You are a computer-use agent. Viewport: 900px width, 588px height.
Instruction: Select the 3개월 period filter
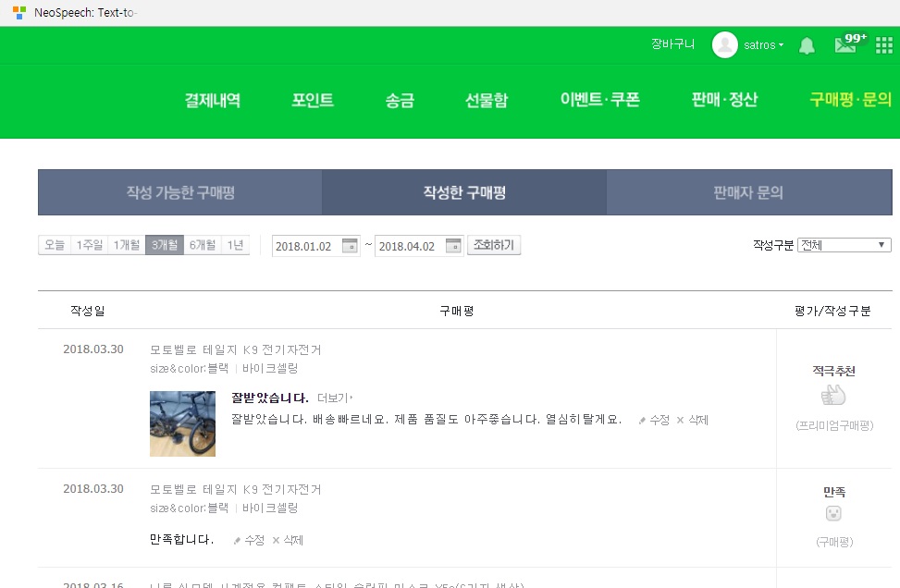point(165,245)
